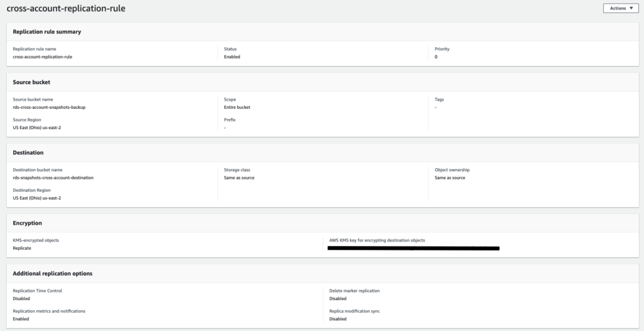Open the Actions dropdown menu
The height and width of the screenshot is (331, 644).
point(620,8)
